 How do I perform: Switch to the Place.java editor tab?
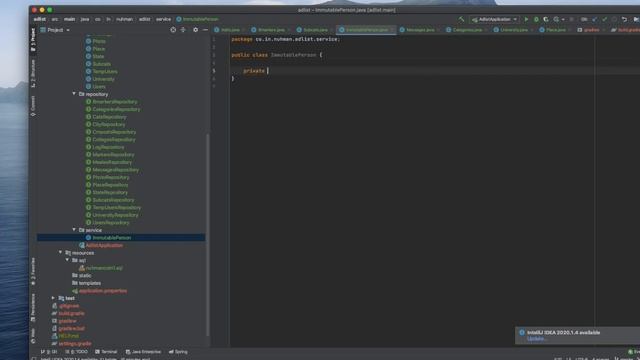pyautogui.click(x=556, y=30)
